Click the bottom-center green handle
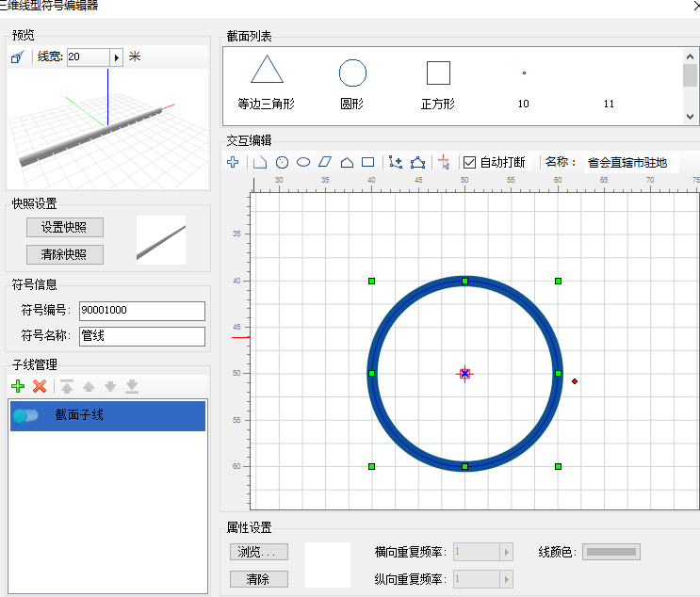Viewport: 700px width, 597px height. [x=464, y=467]
